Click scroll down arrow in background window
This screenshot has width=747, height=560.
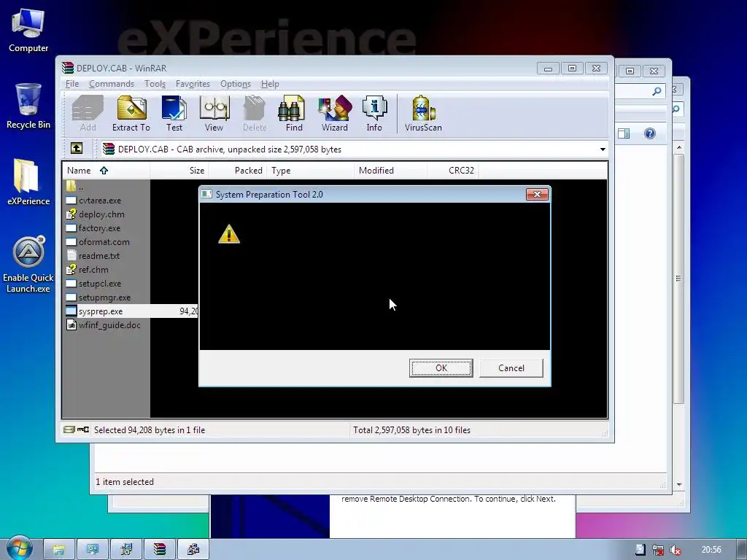pos(679,484)
